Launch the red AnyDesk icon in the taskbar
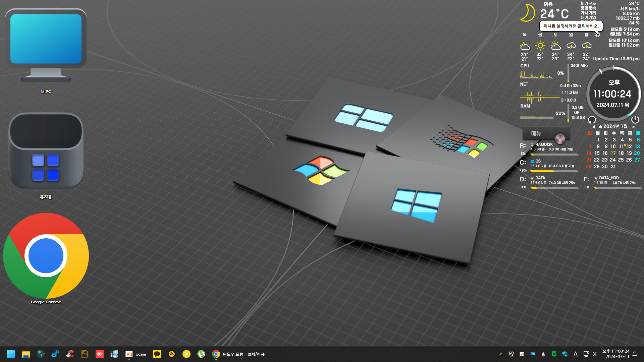The image size is (644, 362). tap(100, 354)
